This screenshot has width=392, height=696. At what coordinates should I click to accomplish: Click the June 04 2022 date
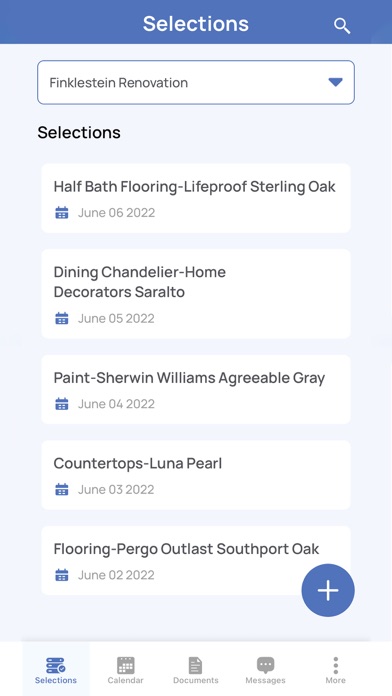[x=116, y=404]
